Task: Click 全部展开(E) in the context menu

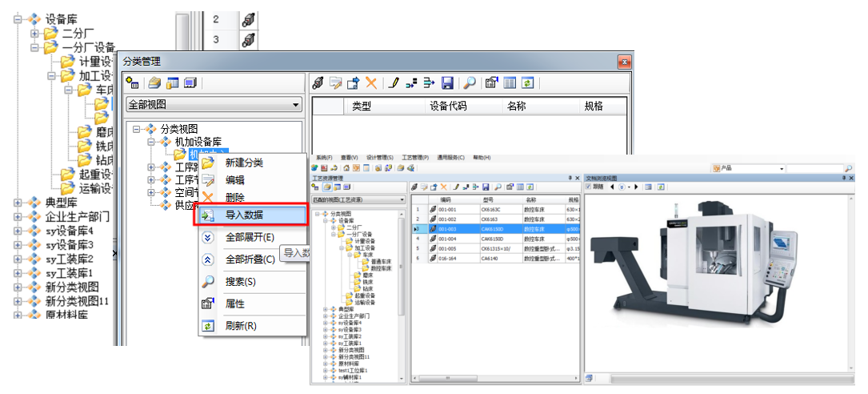Action: tap(250, 237)
